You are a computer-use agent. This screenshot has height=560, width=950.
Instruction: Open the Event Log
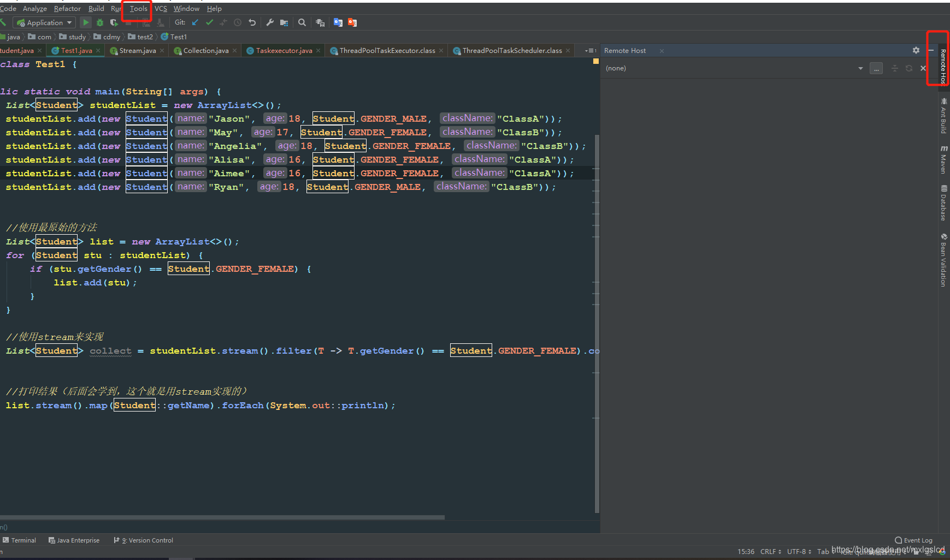click(913, 540)
